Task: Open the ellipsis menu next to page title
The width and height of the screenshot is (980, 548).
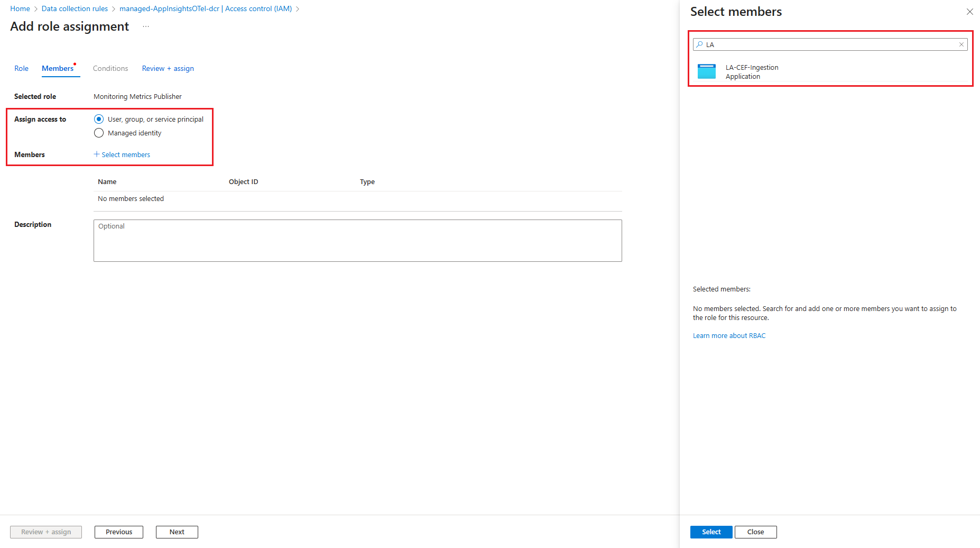Action: [x=146, y=26]
